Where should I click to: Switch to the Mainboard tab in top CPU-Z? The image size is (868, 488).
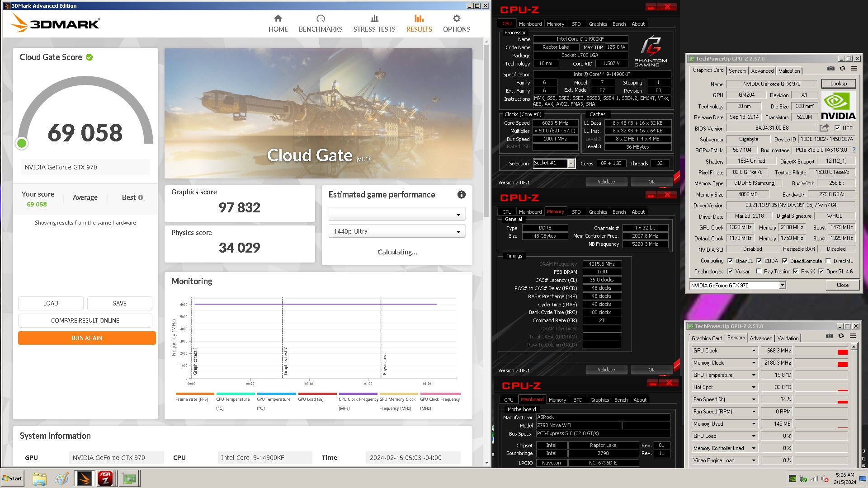coord(530,24)
